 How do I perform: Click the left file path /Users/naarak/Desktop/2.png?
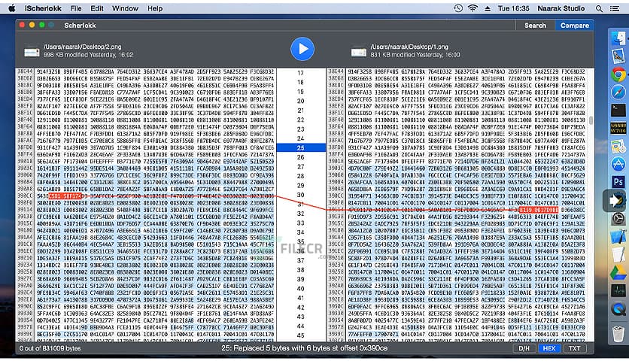[82, 47]
